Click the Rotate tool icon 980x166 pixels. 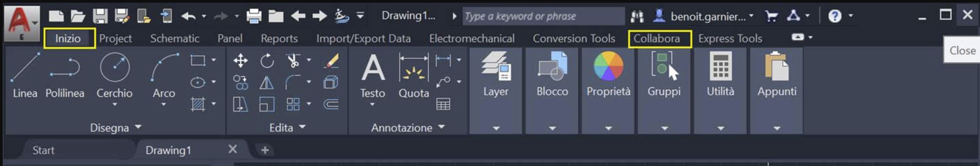click(x=267, y=61)
